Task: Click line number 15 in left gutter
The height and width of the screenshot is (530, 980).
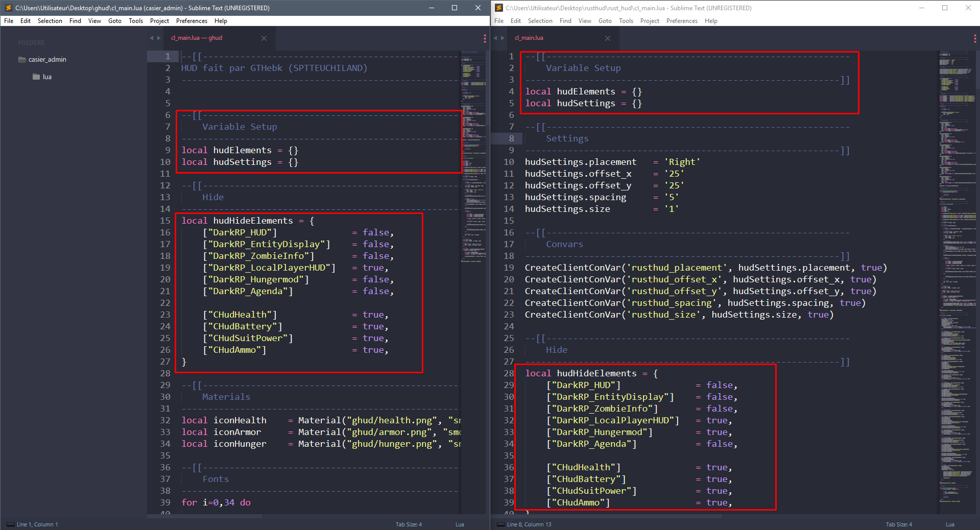Action: (165, 221)
